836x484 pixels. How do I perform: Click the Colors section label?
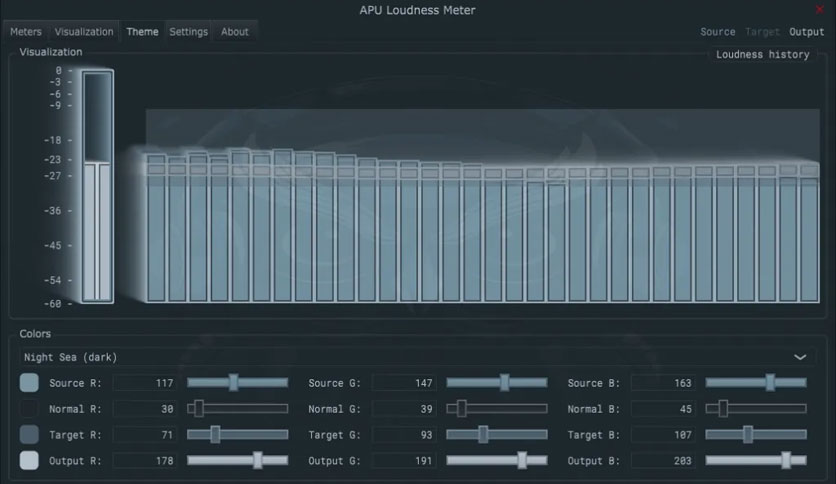click(35, 334)
